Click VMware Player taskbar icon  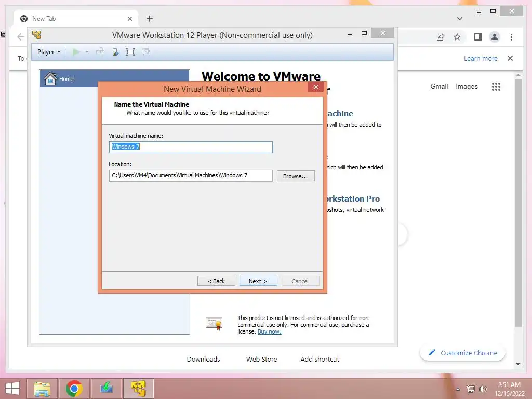[139, 389]
